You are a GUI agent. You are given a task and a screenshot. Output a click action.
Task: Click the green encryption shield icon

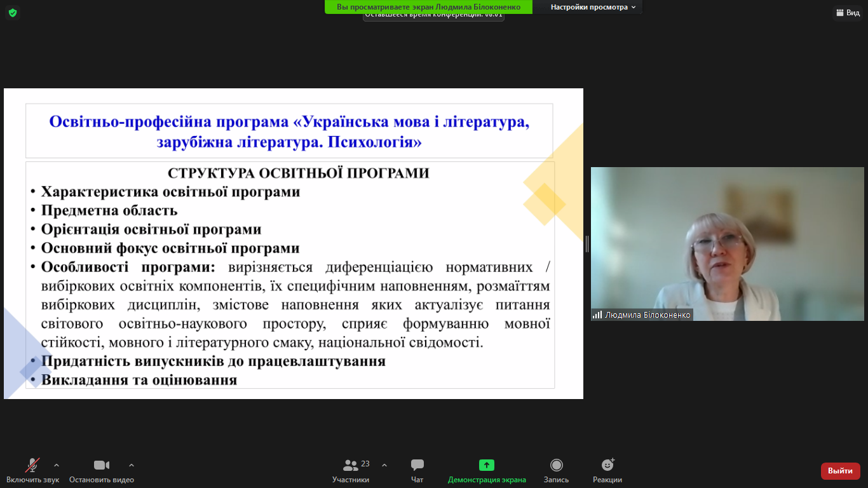(13, 13)
